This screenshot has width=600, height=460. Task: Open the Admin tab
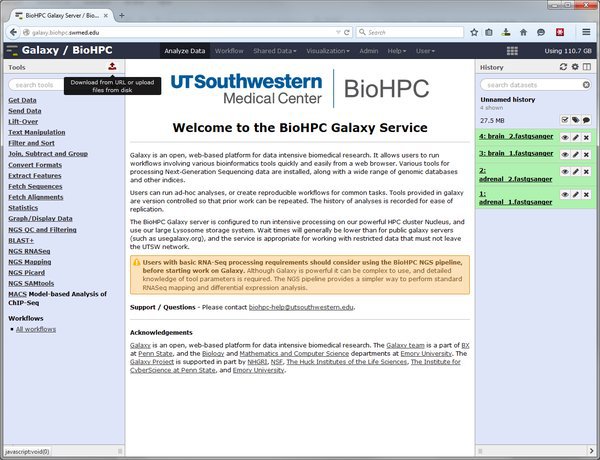[x=368, y=51]
